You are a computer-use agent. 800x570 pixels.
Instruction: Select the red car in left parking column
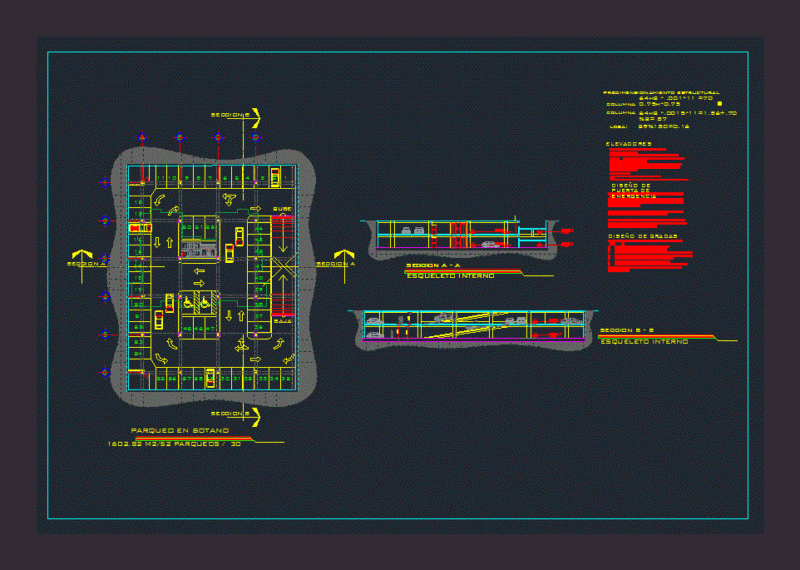click(140, 228)
